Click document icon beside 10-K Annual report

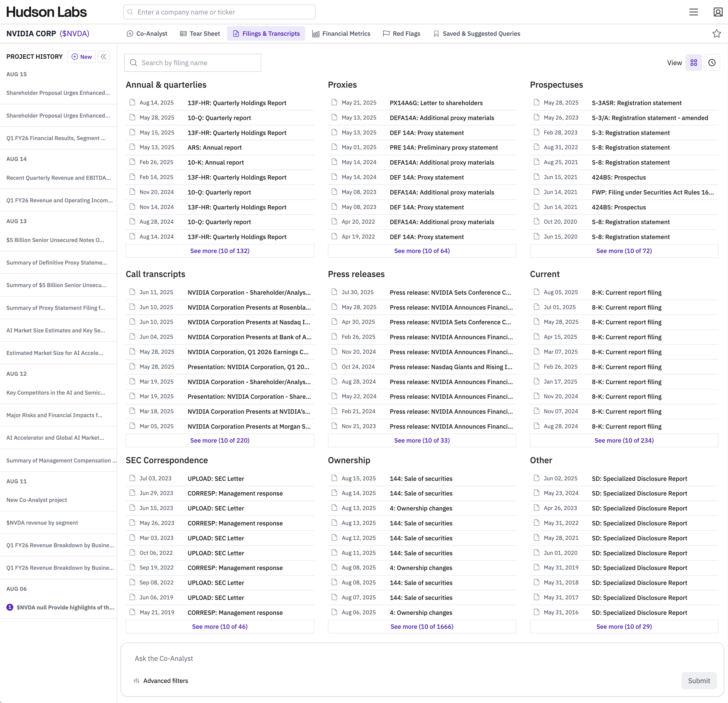(x=132, y=162)
